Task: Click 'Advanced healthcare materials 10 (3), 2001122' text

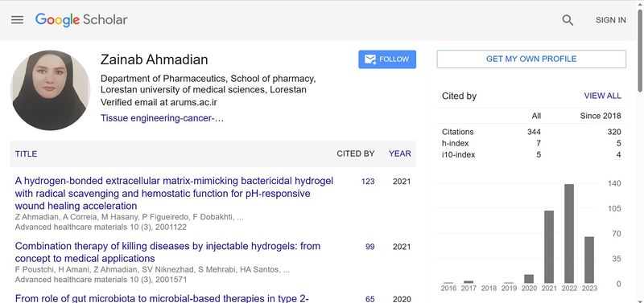Action: [x=101, y=227]
